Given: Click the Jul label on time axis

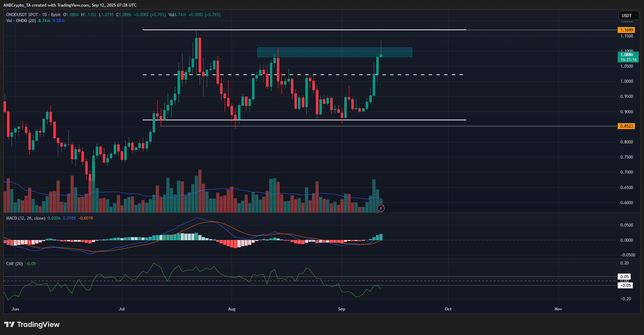Looking at the screenshot, I should (x=121, y=309).
